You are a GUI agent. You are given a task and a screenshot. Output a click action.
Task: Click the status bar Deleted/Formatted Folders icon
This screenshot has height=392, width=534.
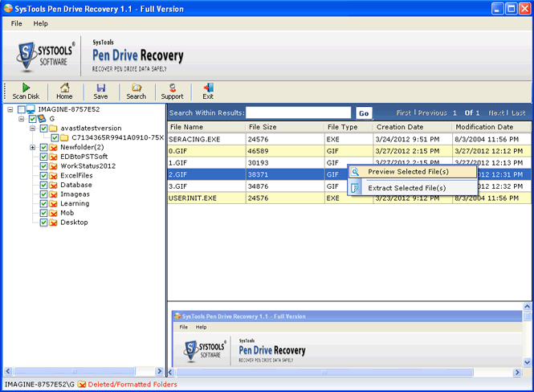pyautogui.click(x=81, y=384)
